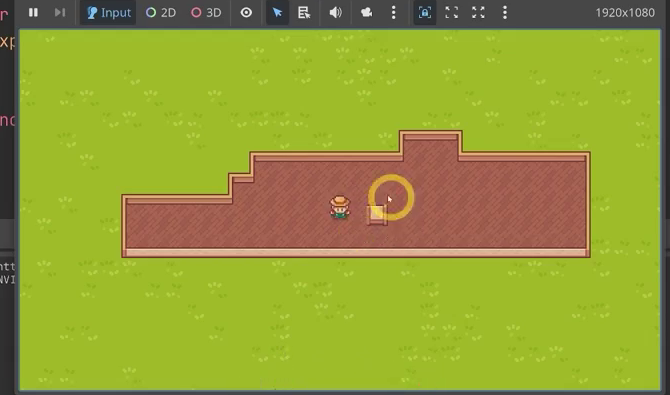
Task: Select the stretch-to-fit viewport icon with arrows
Action: 478,12
